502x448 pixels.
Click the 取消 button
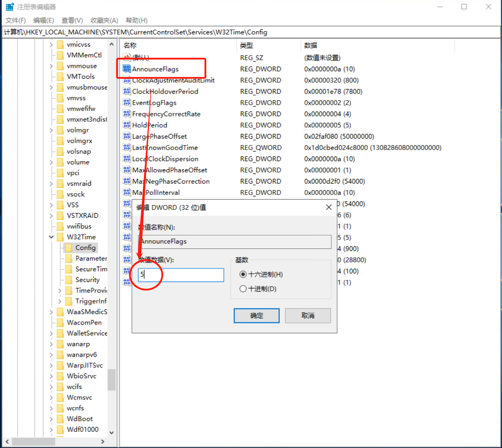click(307, 315)
